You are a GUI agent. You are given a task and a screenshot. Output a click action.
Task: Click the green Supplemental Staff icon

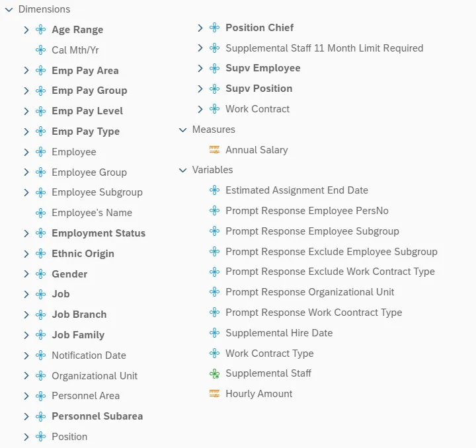click(214, 373)
